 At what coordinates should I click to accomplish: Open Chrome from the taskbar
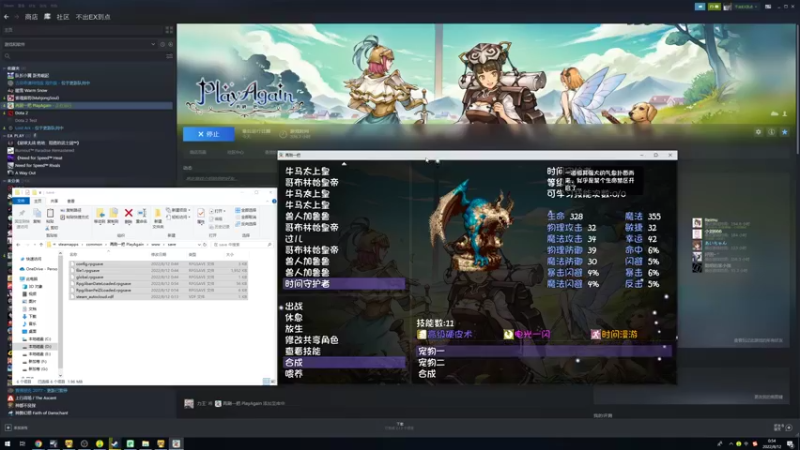(38, 444)
